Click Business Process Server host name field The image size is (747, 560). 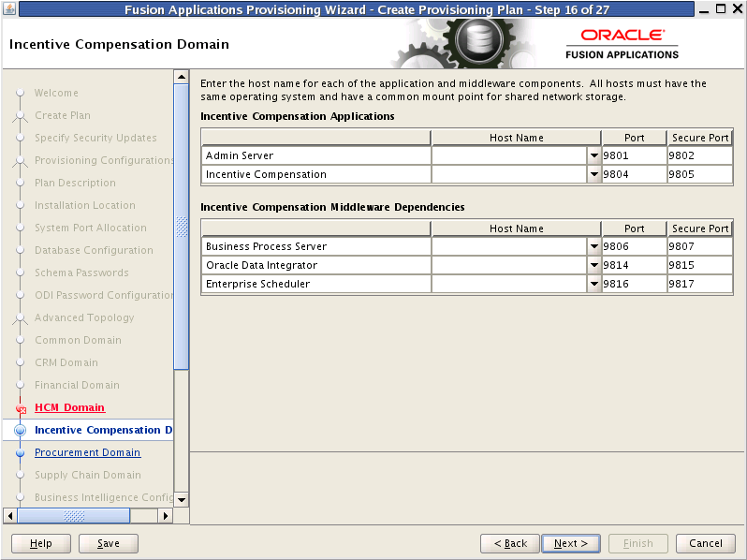[x=509, y=246]
